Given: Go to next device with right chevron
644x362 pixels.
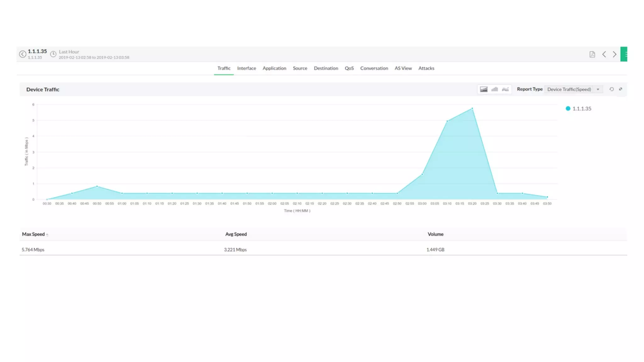Looking at the screenshot, I should point(614,54).
